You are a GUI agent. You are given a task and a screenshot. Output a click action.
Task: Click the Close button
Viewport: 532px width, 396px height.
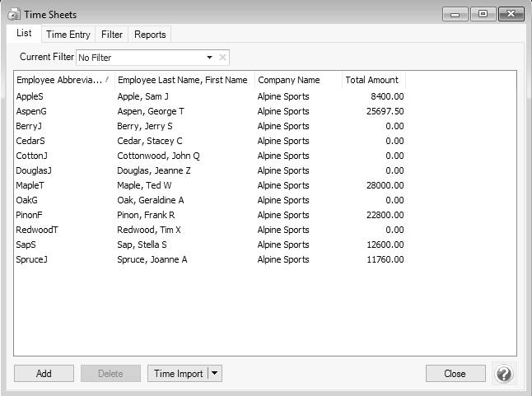(x=455, y=374)
